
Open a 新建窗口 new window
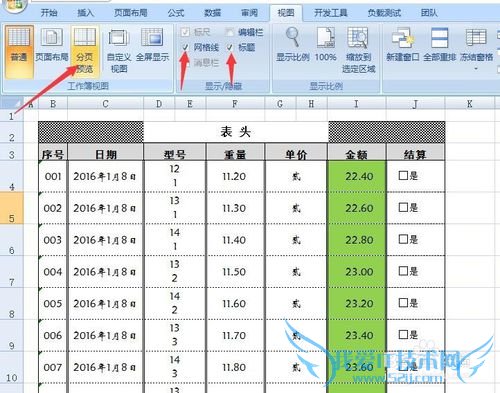(402, 45)
